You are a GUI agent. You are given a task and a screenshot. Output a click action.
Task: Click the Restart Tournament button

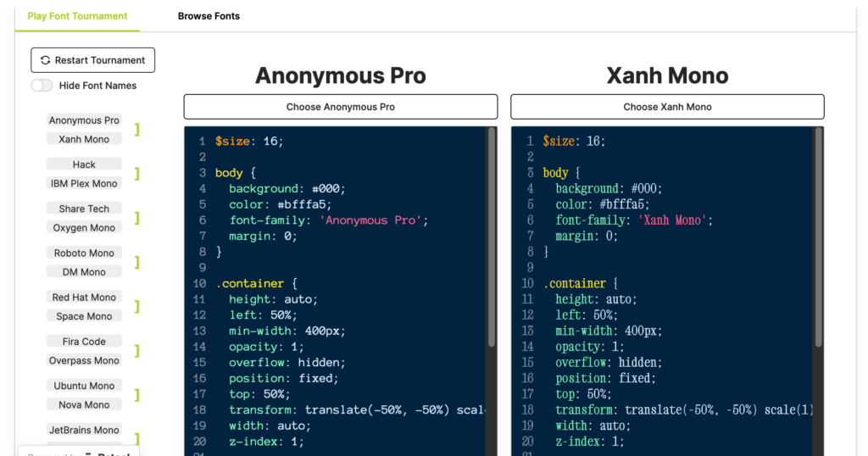93,60
